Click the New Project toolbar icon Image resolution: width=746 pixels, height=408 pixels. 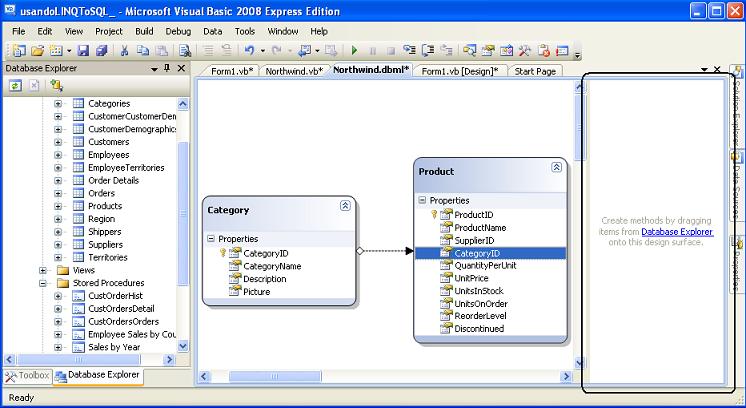20,50
